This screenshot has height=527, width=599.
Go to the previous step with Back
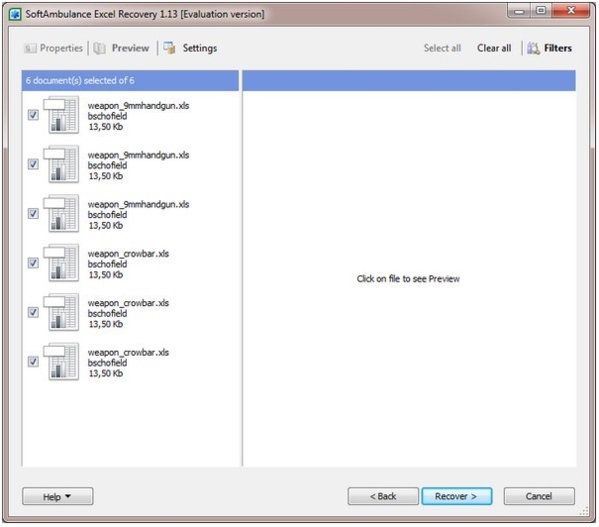383,496
